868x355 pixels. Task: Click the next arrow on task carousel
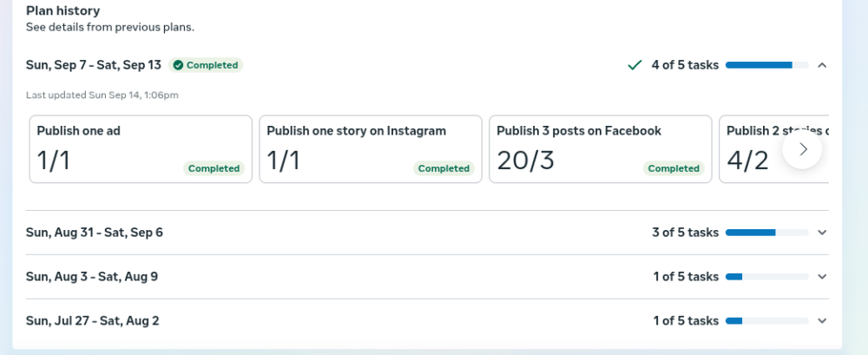click(802, 149)
